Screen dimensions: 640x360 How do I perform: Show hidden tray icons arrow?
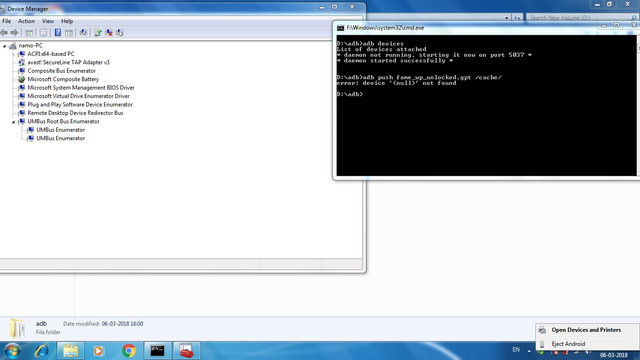pos(529,351)
